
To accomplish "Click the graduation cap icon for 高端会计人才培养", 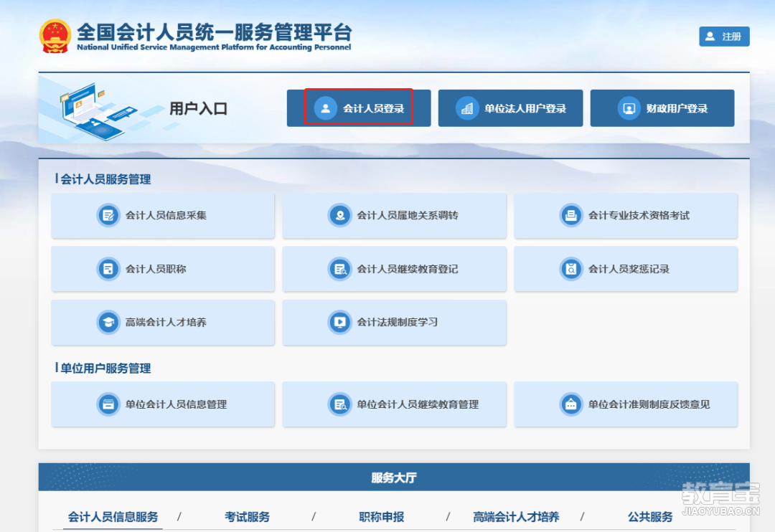I will (x=108, y=323).
